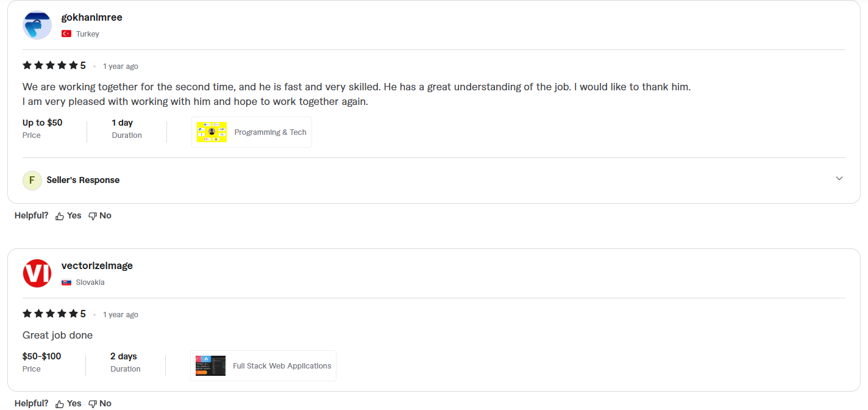Click the F seller avatar icon

[32, 180]
